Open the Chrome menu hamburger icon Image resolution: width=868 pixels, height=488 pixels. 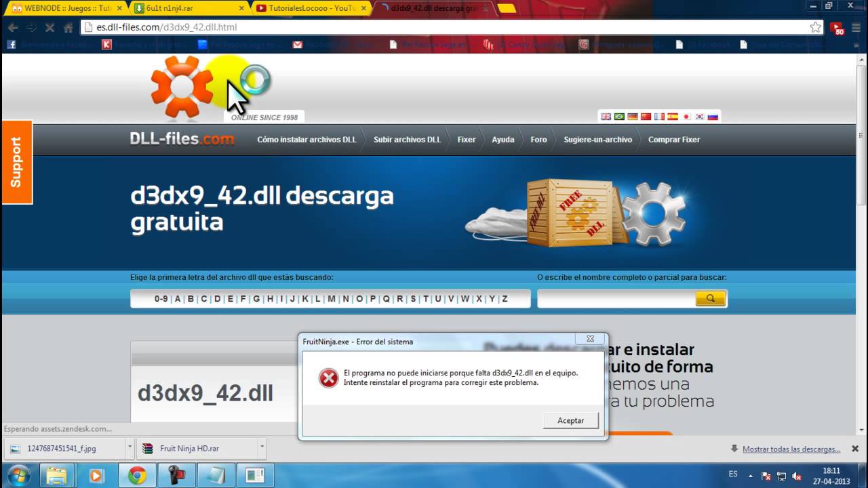(x=856, y=28)
